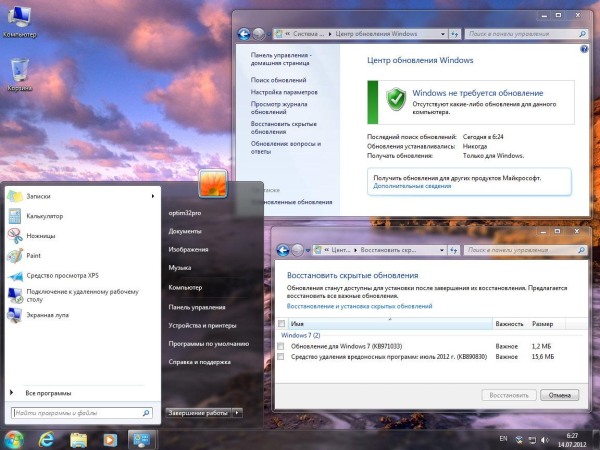Check the KB971033 update checkbox
600x450 pixels.
tap(281, 346)
